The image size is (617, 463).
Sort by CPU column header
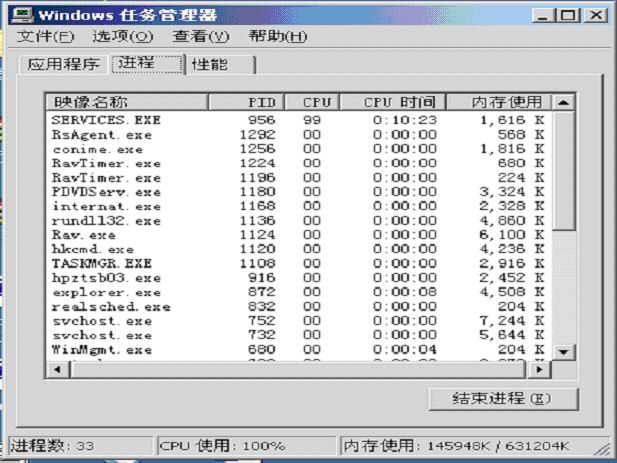click(312, 102)
